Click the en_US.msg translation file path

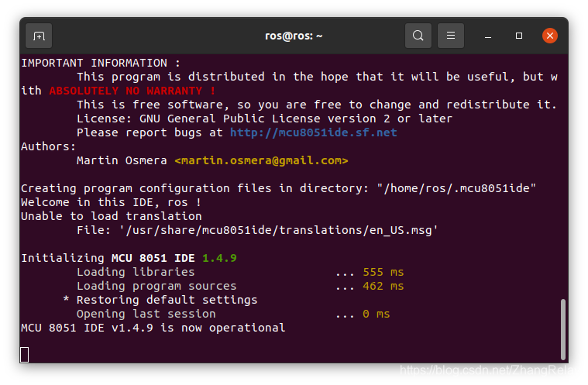pos(278,230)
